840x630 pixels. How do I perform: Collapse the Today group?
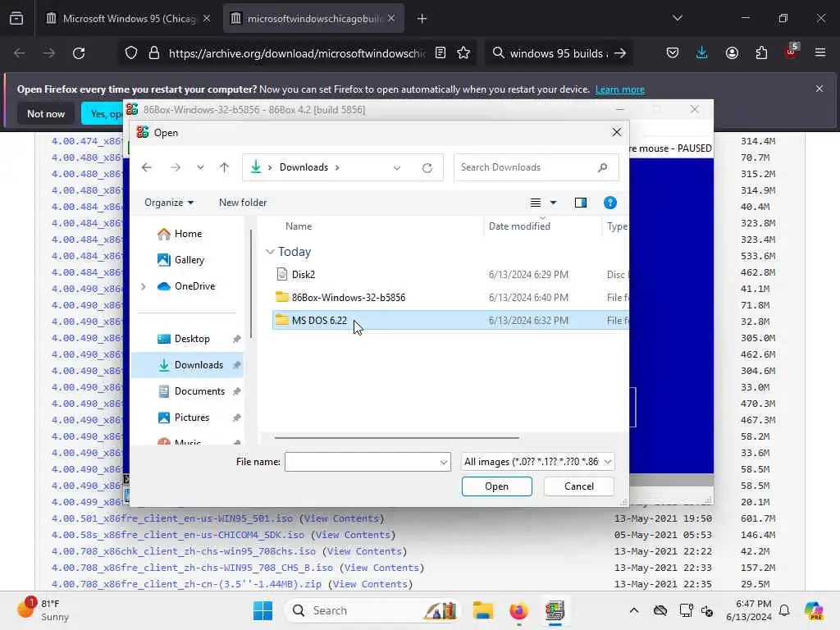click(270, 252)
